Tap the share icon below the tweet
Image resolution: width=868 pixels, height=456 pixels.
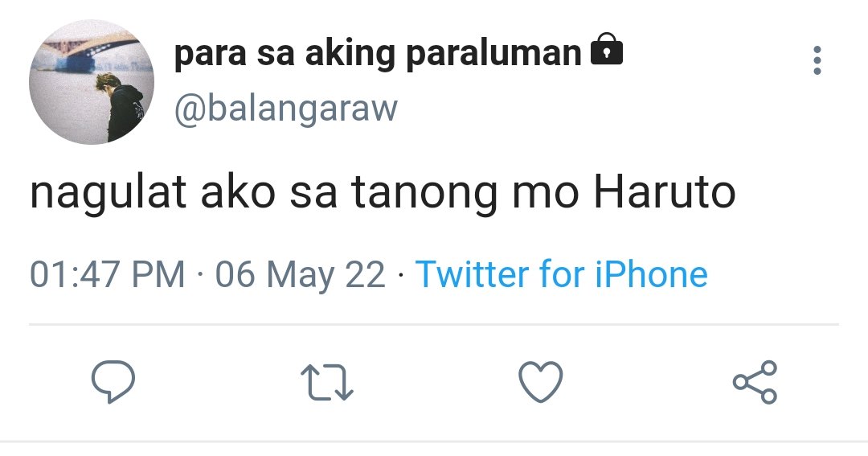(755, 381)
